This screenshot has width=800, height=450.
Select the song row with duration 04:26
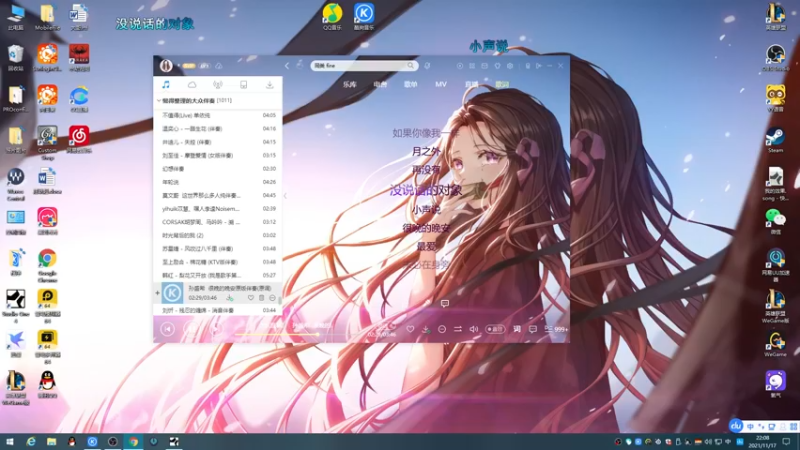(218, 182)
